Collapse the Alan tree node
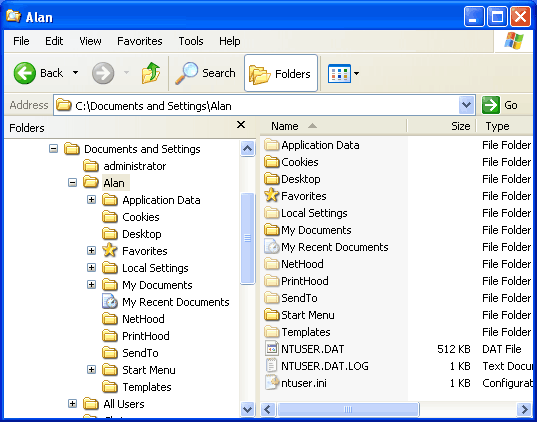The image size is (537, 422). point(72,183)
